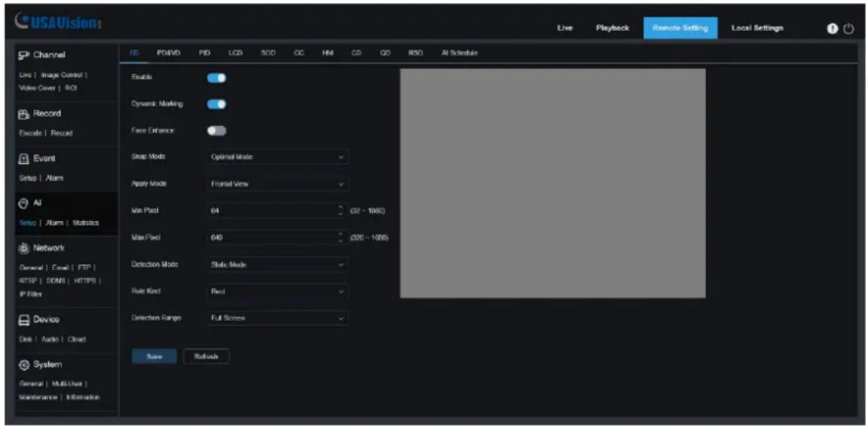Open RTSP under Network
Screen dimensions: 868x428
point(25,281)
